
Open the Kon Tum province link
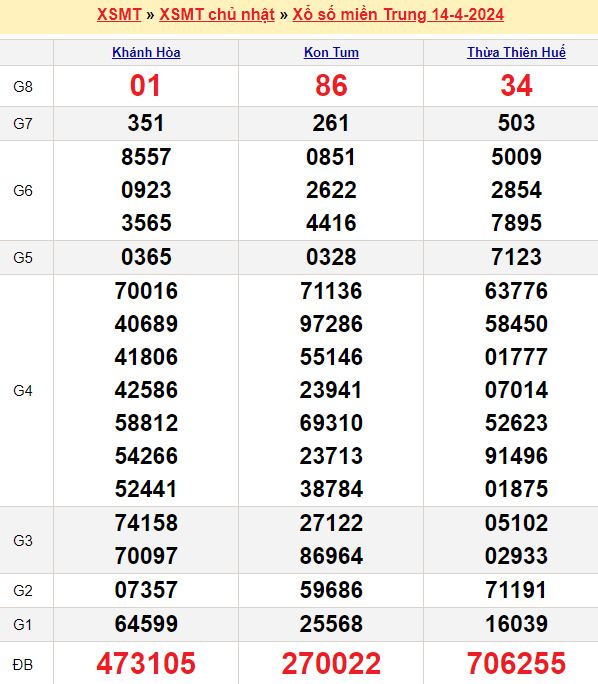331,52
